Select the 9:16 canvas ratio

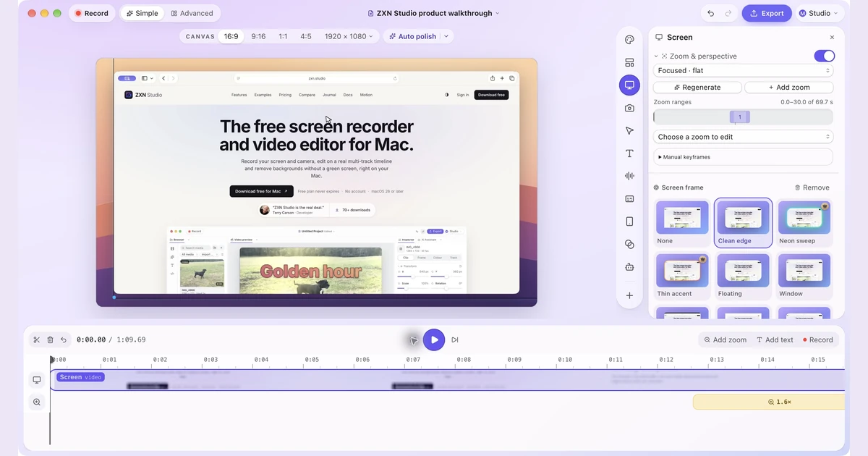coord(258,36)
